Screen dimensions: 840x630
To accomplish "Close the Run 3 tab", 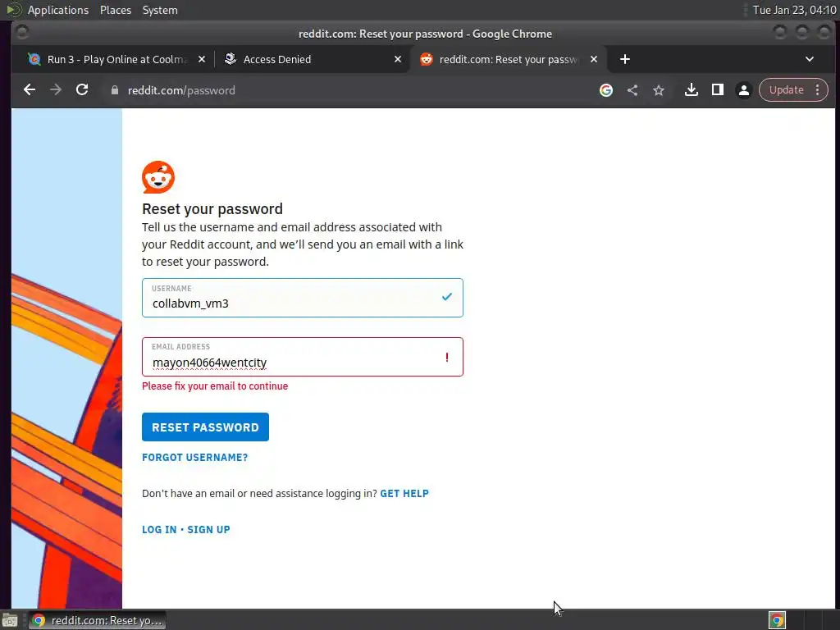I will (202, 59).
